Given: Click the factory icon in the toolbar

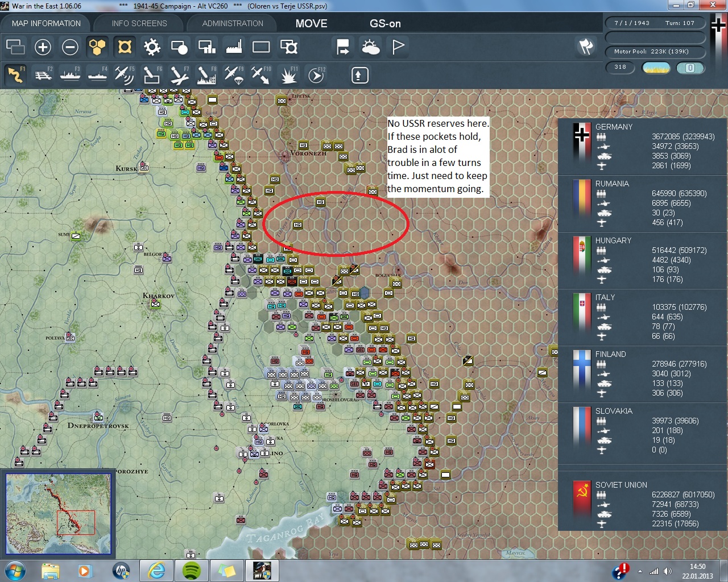Looking at the screenshot, I should click(x=234, y=47).
